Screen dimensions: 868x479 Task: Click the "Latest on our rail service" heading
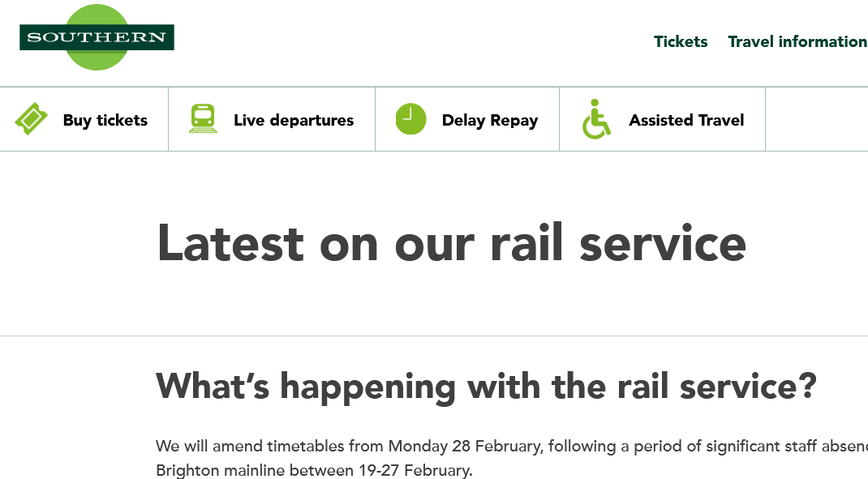coord(451,242)
